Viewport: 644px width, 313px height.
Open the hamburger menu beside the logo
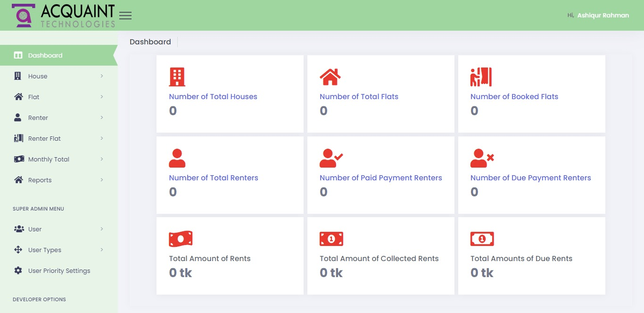pos(125,15)
